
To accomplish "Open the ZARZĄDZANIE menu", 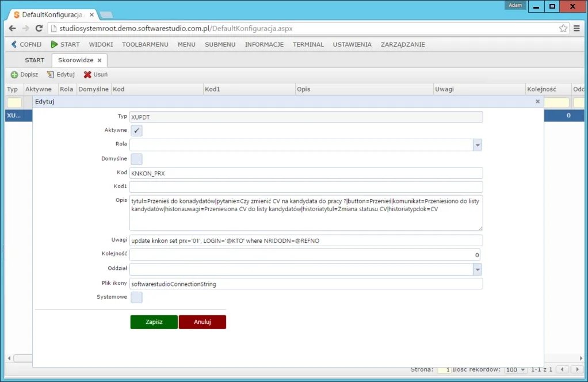I will coord(403,44).
